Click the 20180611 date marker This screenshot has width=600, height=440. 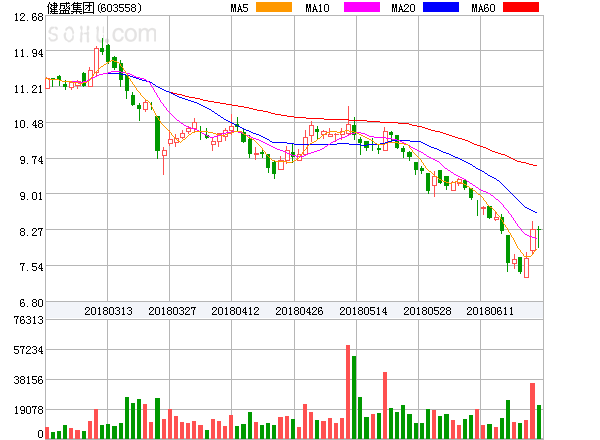click(x=490, y=311)
